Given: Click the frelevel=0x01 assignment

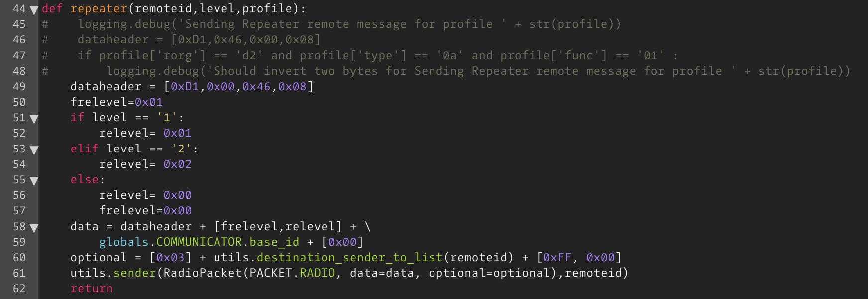Looking at the screenshot, I should (x=116, y=102).
